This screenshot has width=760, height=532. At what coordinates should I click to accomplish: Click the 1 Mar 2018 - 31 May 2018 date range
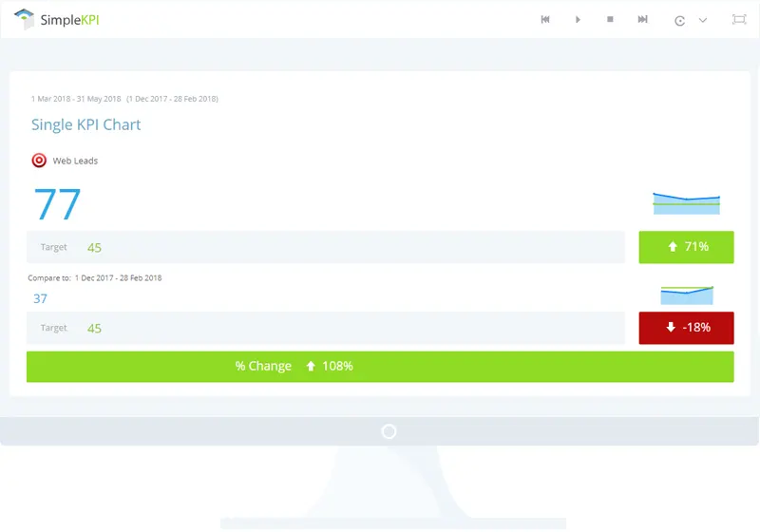pos(76,99)
